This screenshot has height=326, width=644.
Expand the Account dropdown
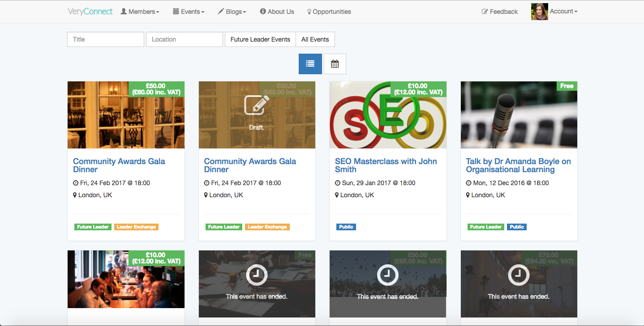(563, 12)
